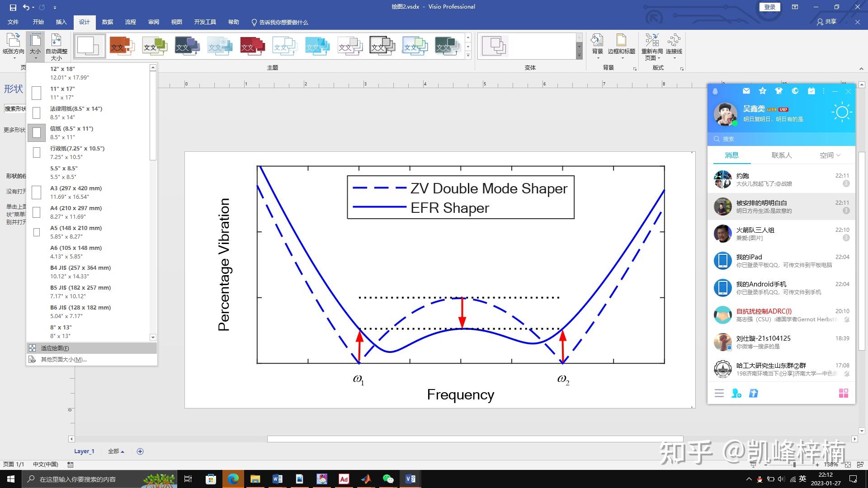Click the Fit to Drawing (适应绘图) option

pyautogui.click(x=92, y=348)
